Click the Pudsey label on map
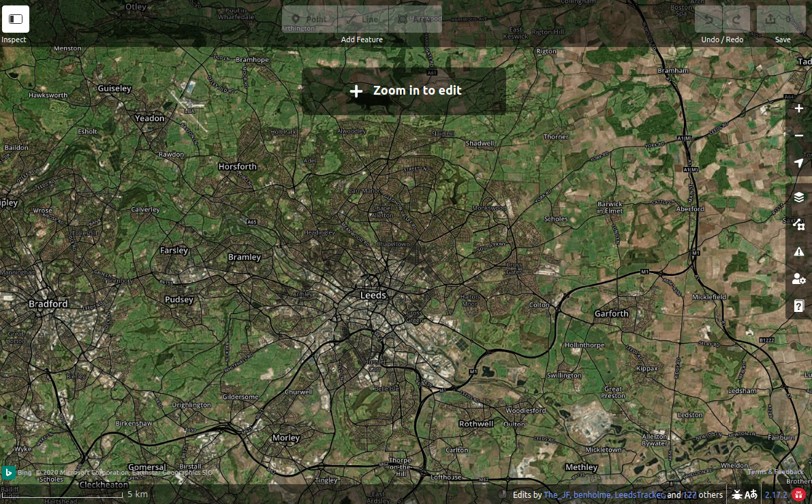This screenshot has width=812, height=504. click(179, 300)
